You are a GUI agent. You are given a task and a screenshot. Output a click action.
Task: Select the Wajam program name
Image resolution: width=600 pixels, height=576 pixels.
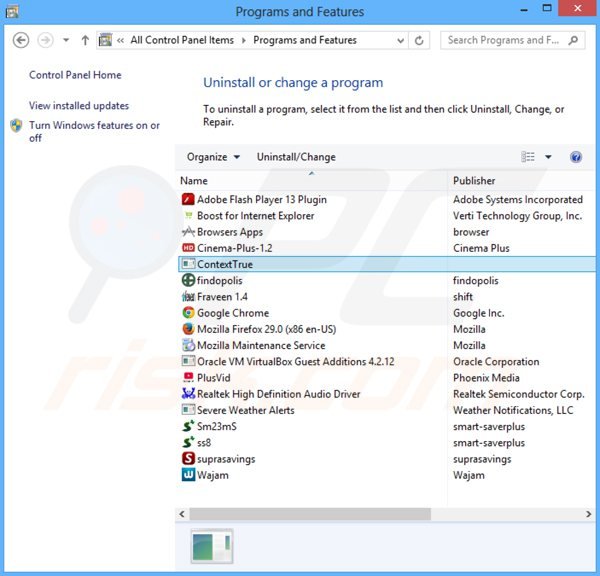click(213, 475)
